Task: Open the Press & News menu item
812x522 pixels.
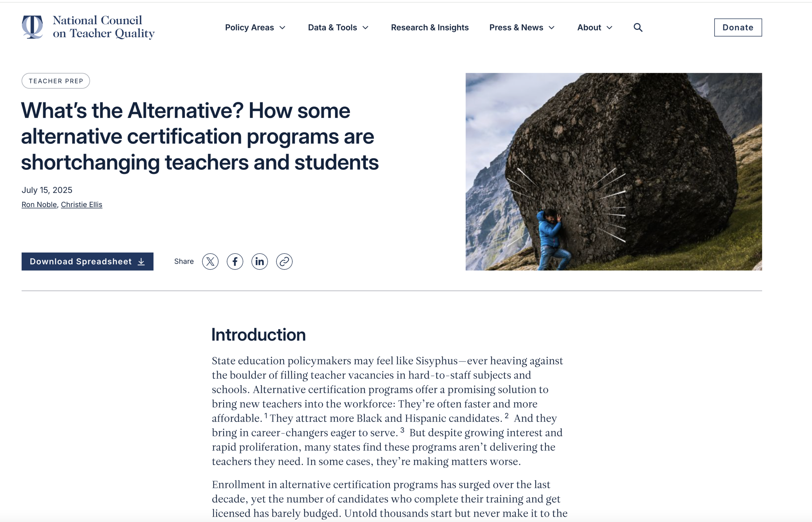Action: click(x=516, y=28)
